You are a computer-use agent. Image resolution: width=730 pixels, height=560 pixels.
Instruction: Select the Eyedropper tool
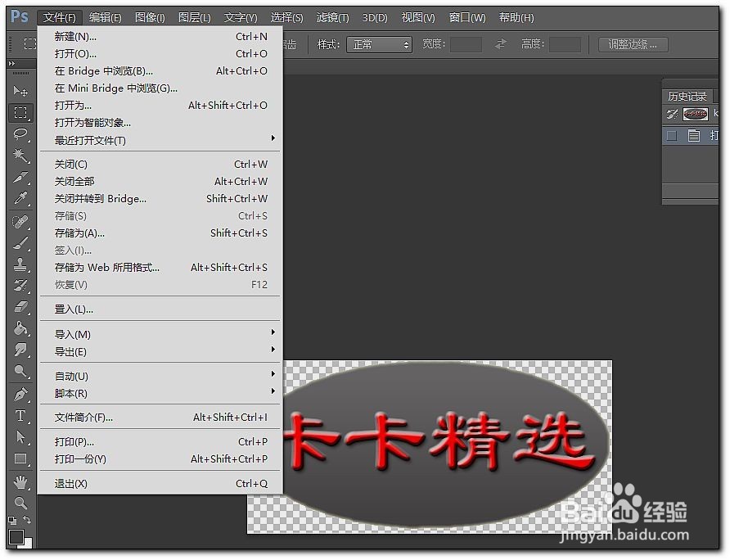click(20, 198)
